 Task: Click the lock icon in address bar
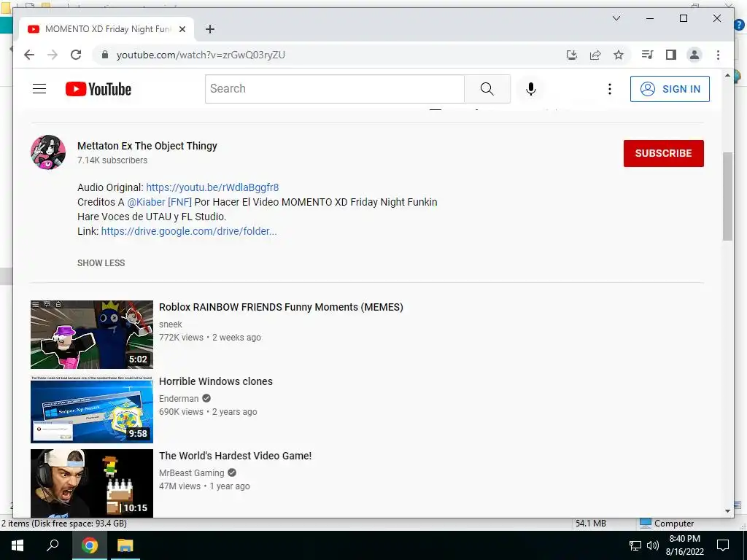point(105,55)
